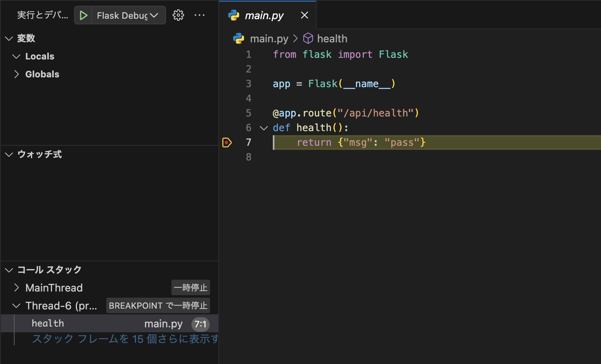Select the health stack frame
601x364 pixels.
pyautogui.click(x=48, y=324)
